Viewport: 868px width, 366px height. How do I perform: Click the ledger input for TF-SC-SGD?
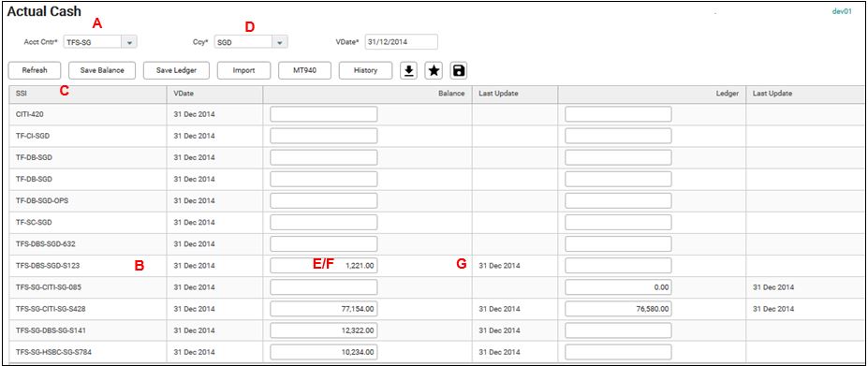coord(618,222)
